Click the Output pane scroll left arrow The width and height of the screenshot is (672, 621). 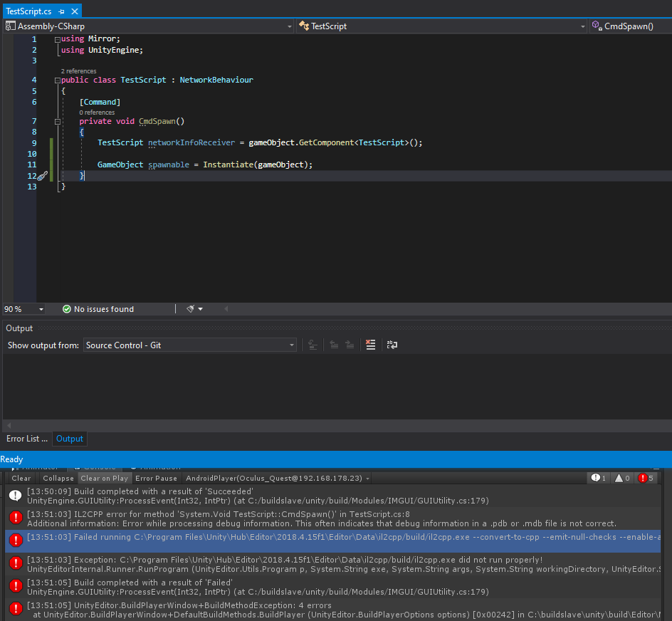[9, 425]
